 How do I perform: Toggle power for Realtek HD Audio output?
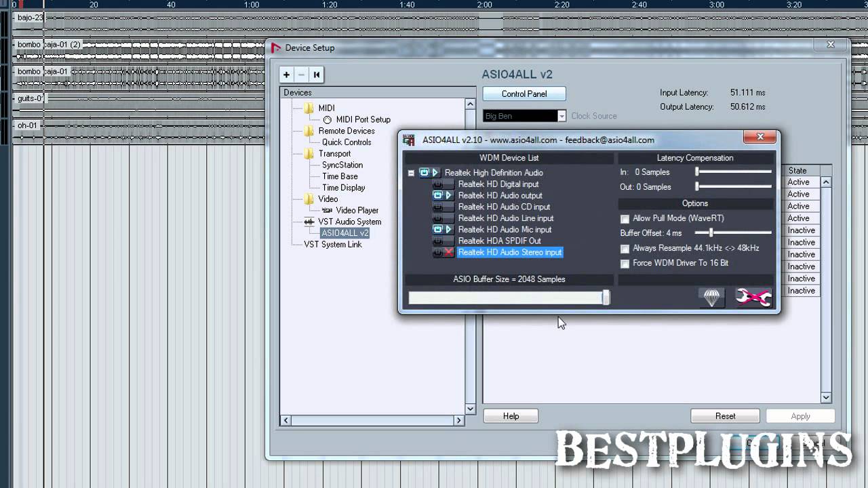[x=438, y=195]
